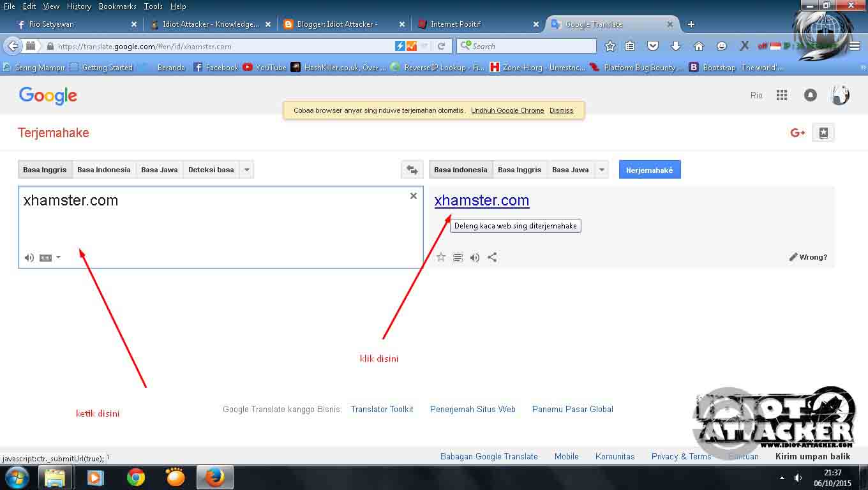Launch Chrome from the taskbar
The image size is (868, 490).
[135, 477]
